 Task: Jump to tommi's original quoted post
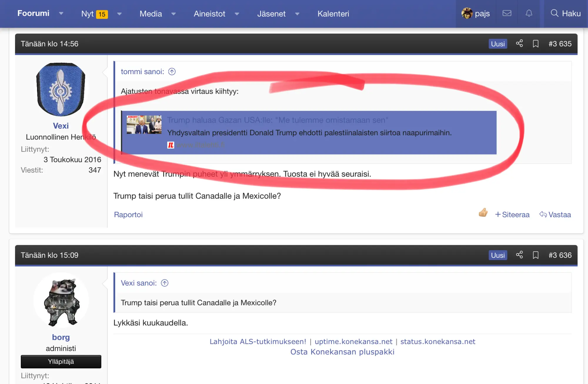(172, 72)
